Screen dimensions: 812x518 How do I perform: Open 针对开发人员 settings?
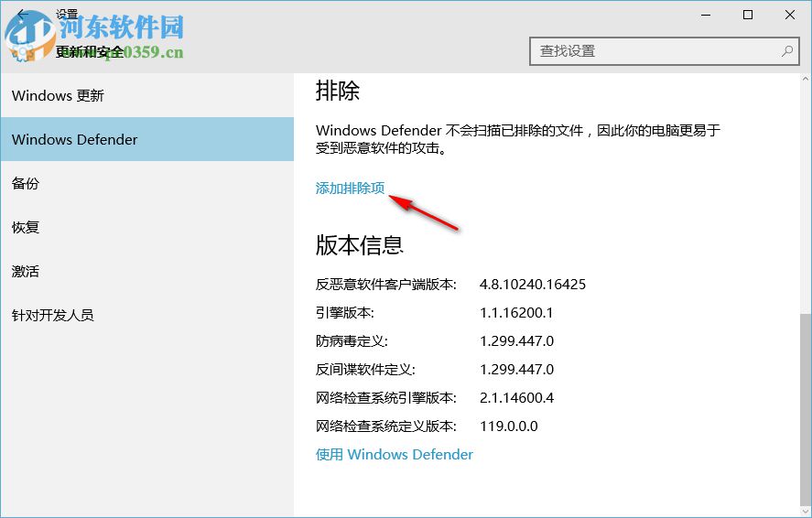(x=147, y=315)
